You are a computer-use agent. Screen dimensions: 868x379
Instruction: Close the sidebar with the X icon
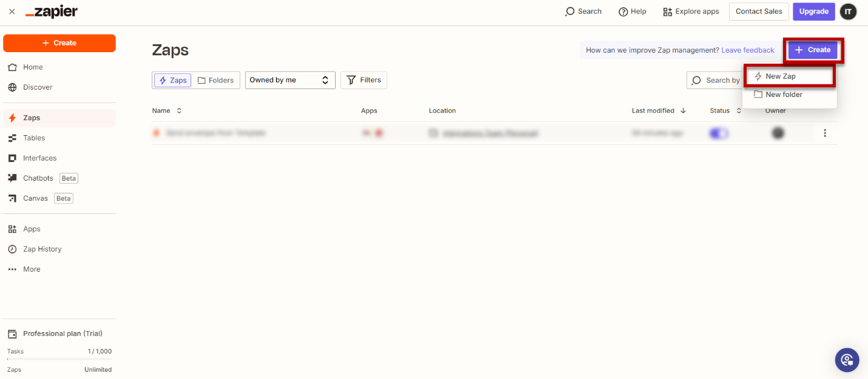click(12, 12)
